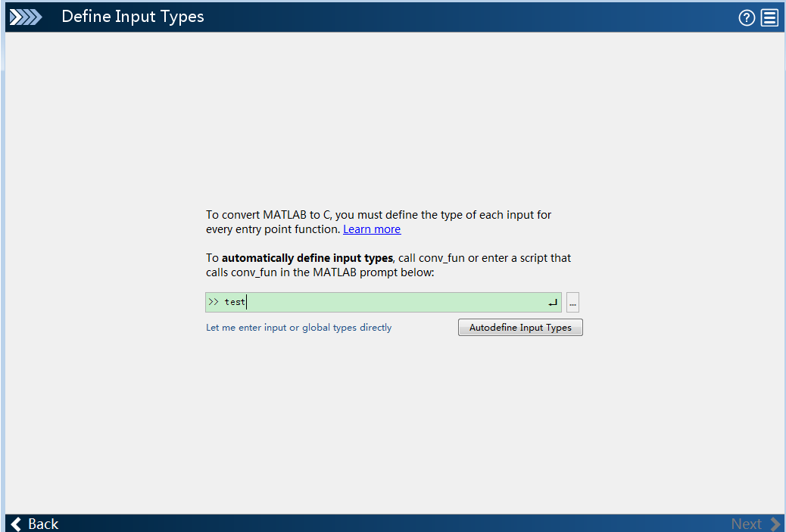Click the return arrow icon in prompt
The width and height of the screenshot is (786, 532).
click(553, 303)
